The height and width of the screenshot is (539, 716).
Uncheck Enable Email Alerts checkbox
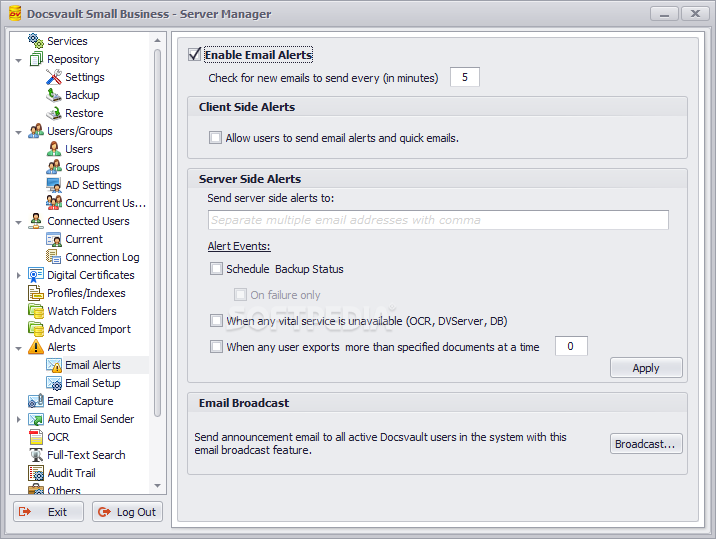[x=195, y=54]
